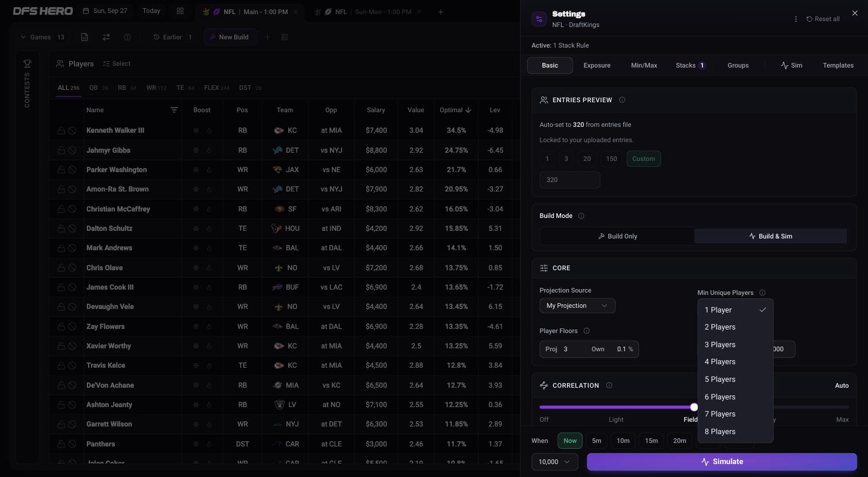The width and height of the screenshot is (868, 477).
Task: Click the info icon beside Player Floors
Action: tap(586, 331)
